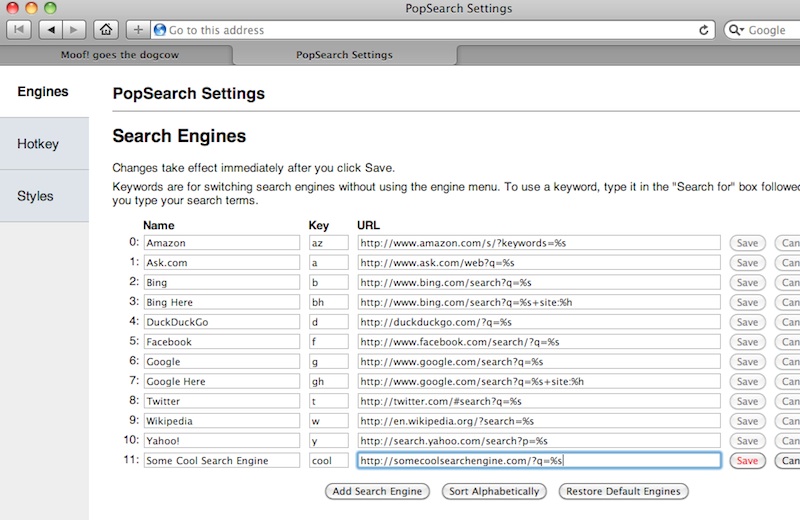The width and height of the screenshot is (800, 520).
Task: Click the DuckDuckGo key field
Action: click(x=328, y=322)
